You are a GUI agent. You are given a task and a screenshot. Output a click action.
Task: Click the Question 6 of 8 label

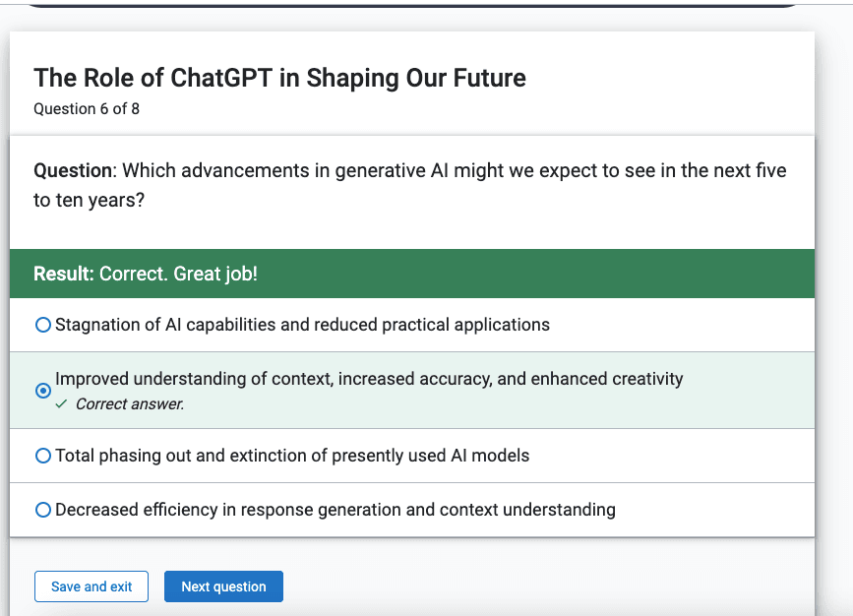(x=87, y=109)
